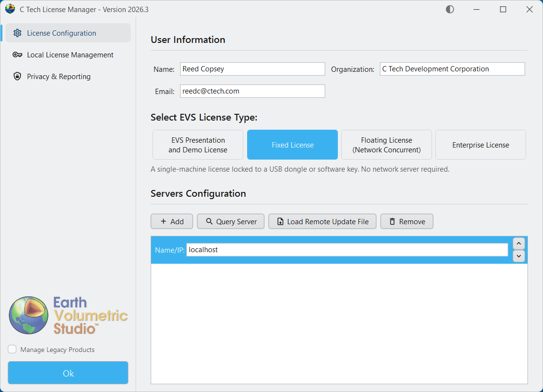
Task: Enable the Manage Legacy Products toggle
Action: (x=11, y=349)
